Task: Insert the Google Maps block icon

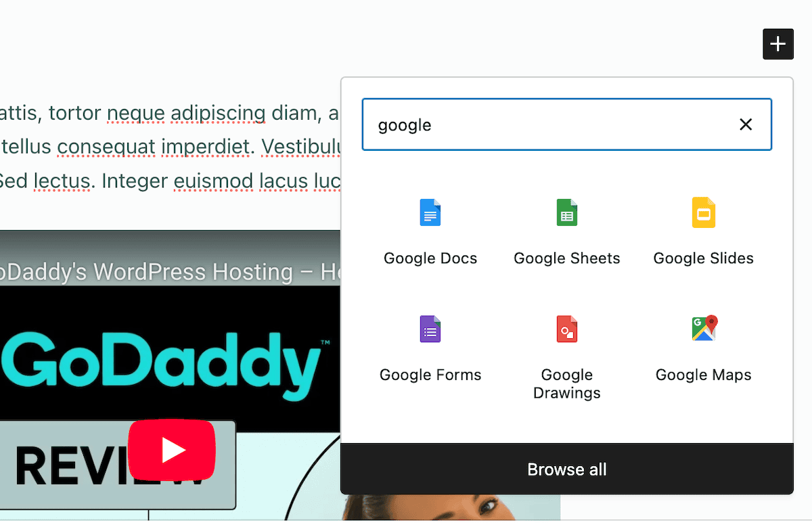Action: tap(704, 328)
